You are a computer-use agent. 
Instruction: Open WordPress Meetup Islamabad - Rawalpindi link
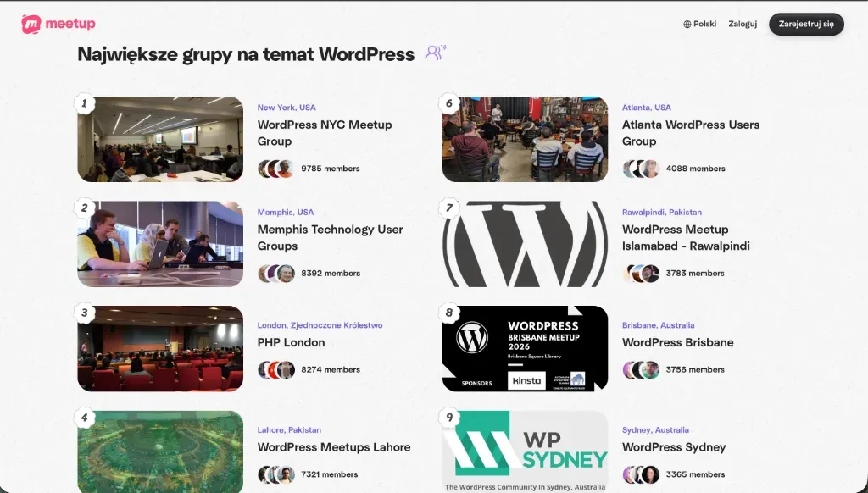click(x=686, y=238)
